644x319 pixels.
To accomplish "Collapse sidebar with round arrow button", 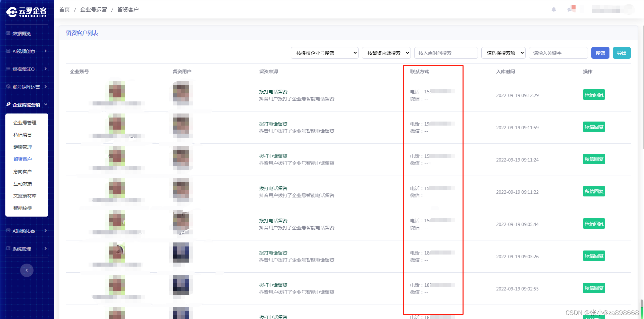I will coord(27,270).
